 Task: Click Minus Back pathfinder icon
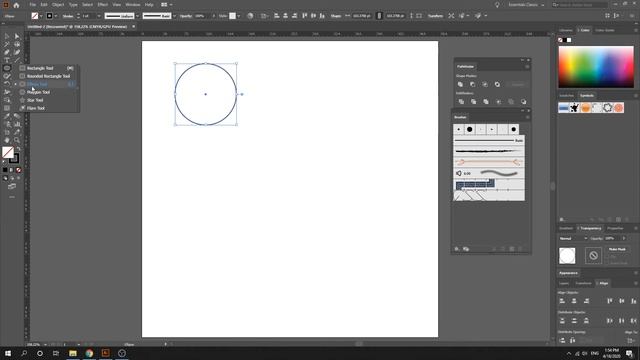524,102
